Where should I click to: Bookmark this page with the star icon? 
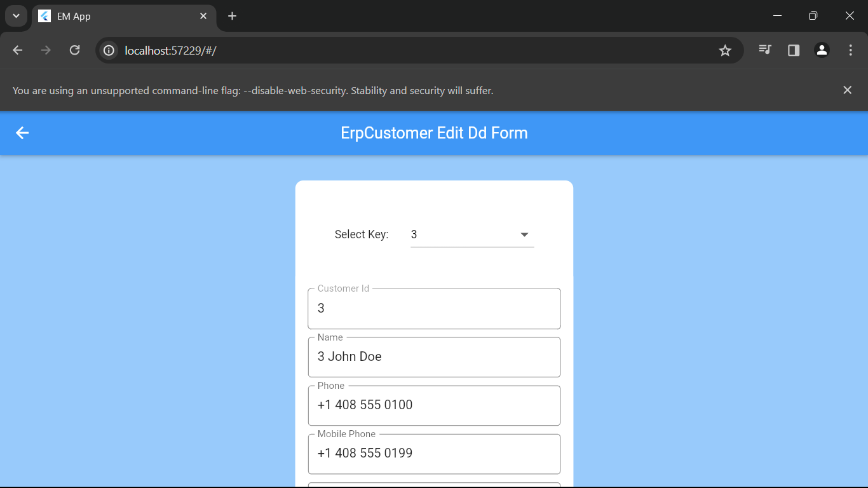coord(725,50)
